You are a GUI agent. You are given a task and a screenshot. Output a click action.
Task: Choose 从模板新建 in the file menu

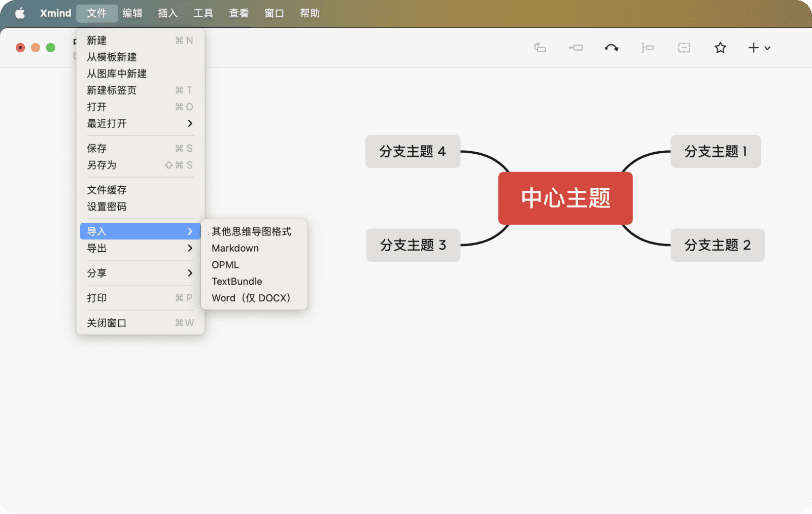point(113,56)
